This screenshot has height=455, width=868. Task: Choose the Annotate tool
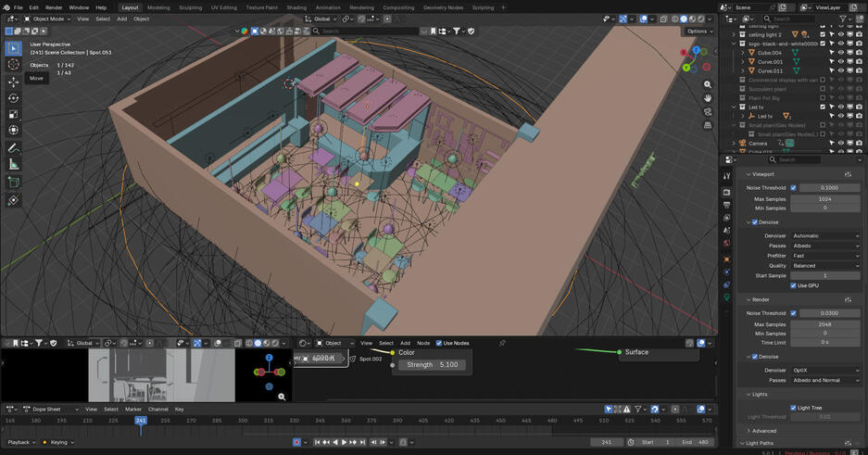[13, 148]
